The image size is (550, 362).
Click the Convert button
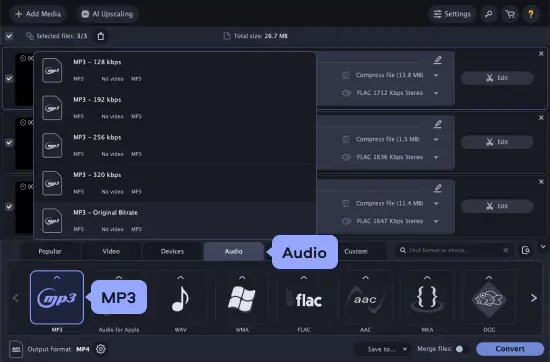pyautogui.click(x=510, y=349)
